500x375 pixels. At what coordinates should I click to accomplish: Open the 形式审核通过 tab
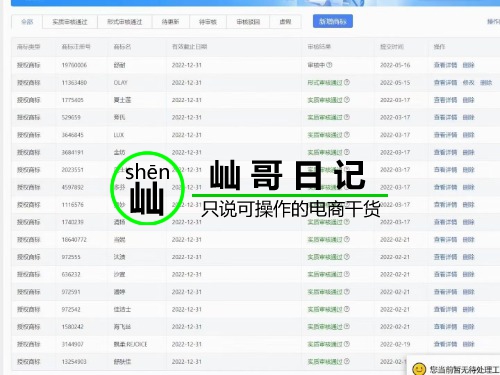pyautogui.click(x=124, y=22)
